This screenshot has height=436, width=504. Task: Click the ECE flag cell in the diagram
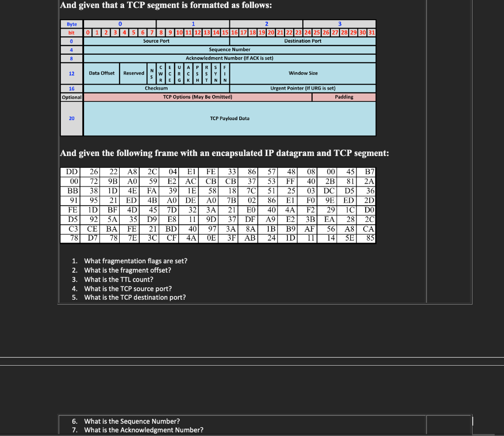(170, 73)
